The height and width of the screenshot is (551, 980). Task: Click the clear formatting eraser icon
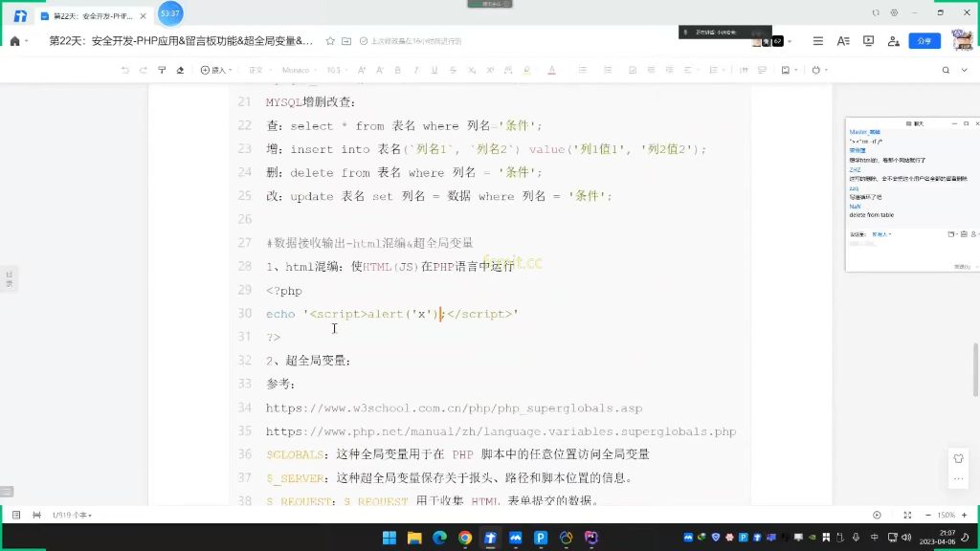(x=180, y=70)
